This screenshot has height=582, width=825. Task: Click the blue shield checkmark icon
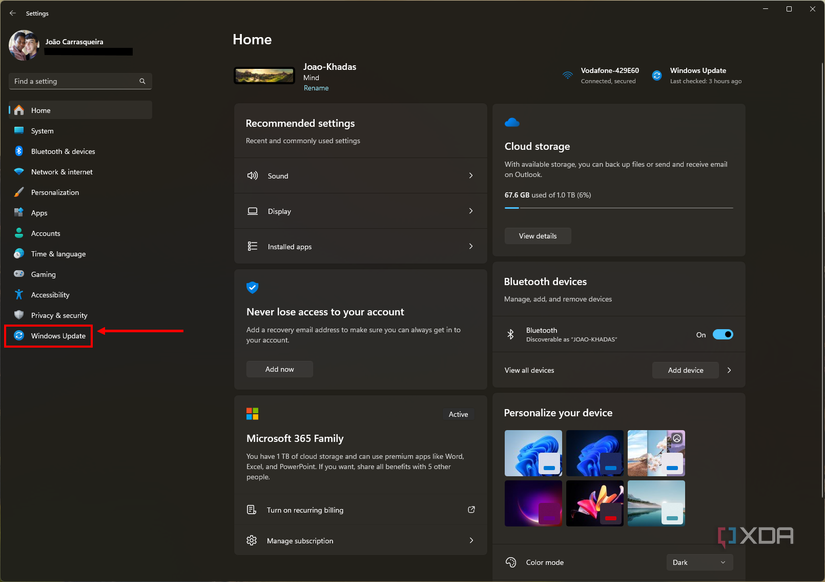pyautogui.click(x=253, y=287)
